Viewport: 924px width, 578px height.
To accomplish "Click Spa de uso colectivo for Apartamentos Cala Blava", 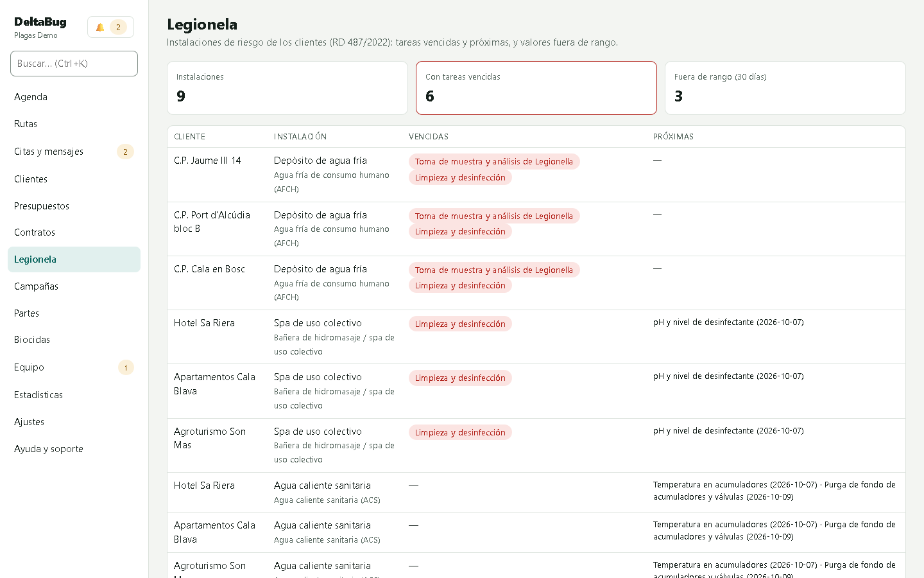I will pos(318,377).
